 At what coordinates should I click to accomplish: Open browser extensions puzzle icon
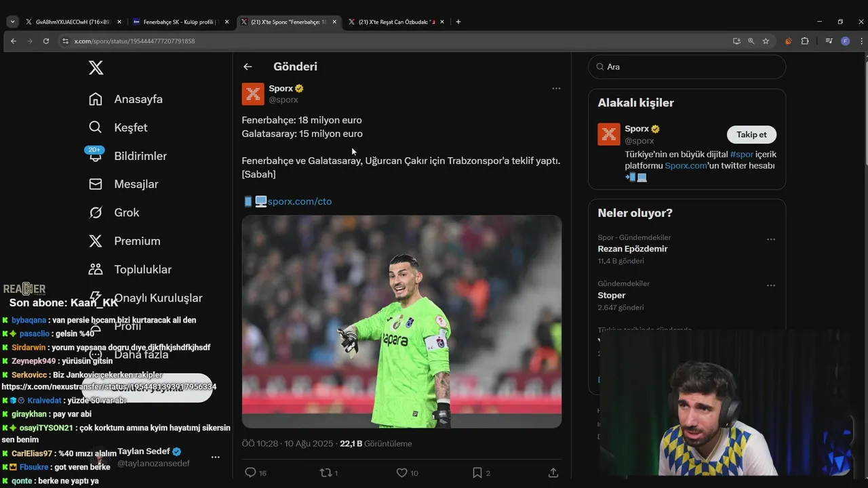coord(805,41)
